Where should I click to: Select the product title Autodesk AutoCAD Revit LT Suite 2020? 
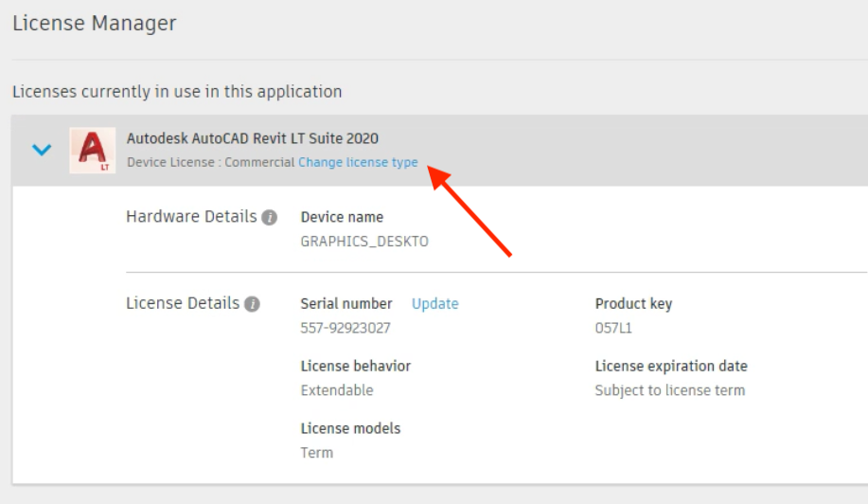[x=253, y=138]
